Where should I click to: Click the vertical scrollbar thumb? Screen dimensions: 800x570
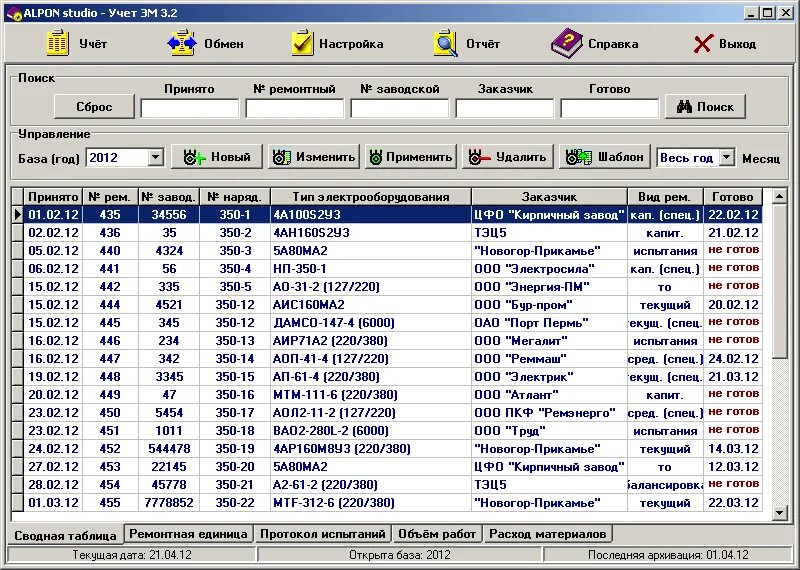coord(780,282)
